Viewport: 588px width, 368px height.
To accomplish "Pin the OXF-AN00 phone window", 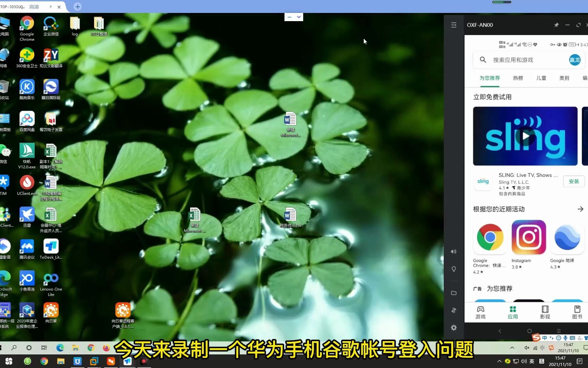I will coord(556,25).
